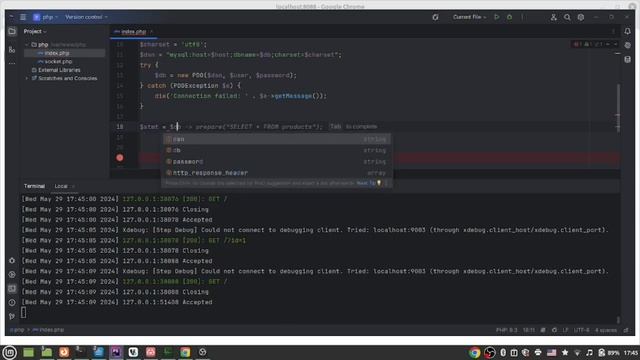Start debugging the current file
640x360 pixels.
click(x=509, y=17)
